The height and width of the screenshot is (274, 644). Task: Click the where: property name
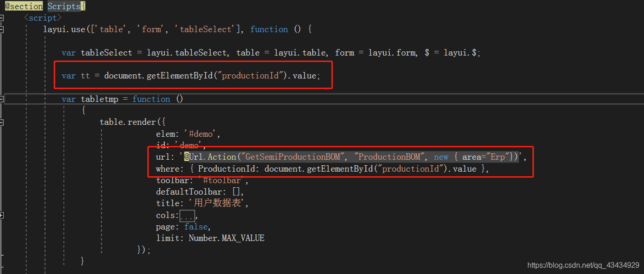(170, 169)
